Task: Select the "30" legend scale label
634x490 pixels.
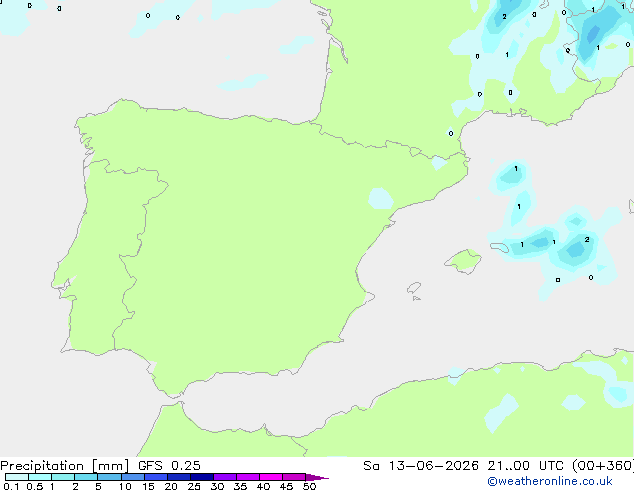Action: click(x=217, y=486)
